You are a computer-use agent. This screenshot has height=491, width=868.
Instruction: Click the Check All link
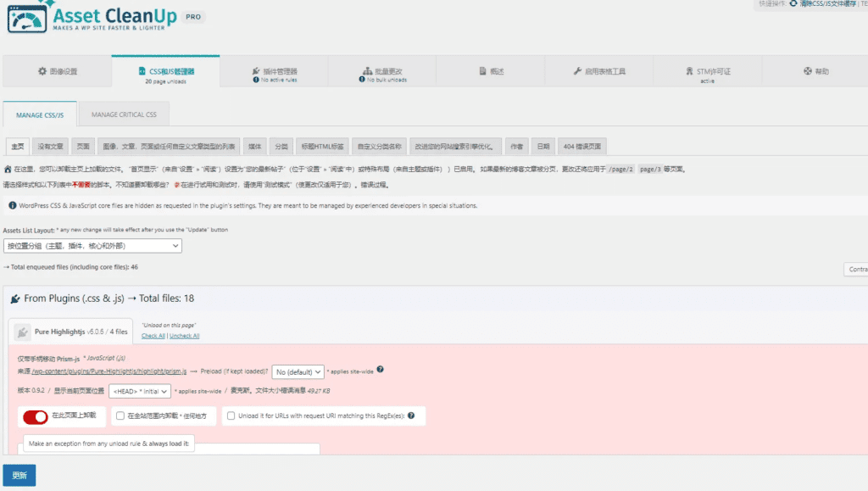(153, 336)
